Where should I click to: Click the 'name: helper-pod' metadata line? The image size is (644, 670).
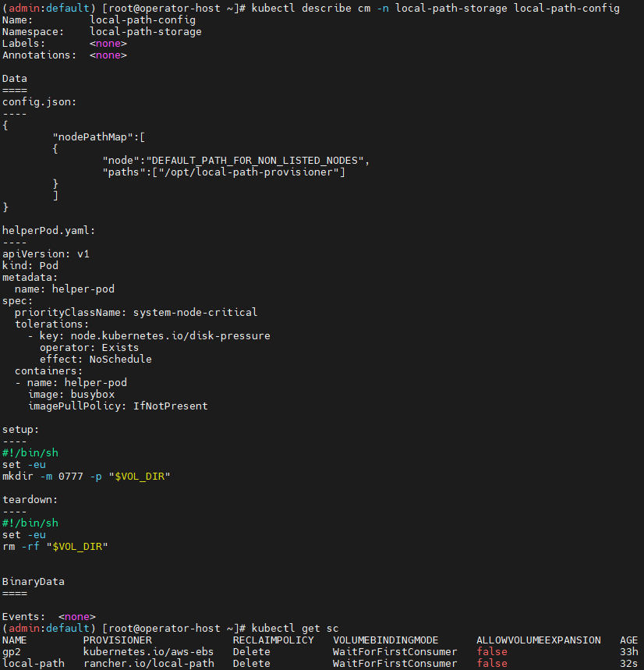(x=65, y=289)
